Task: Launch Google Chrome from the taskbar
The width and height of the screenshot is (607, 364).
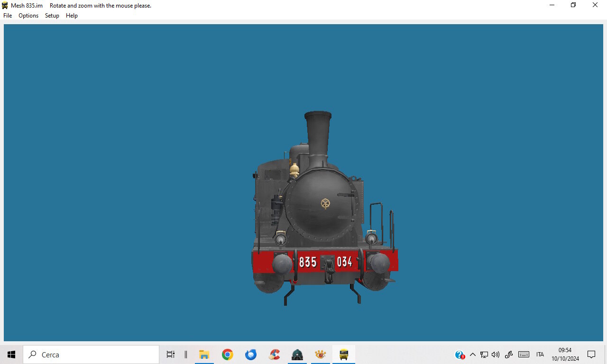Action: (228, 355)
